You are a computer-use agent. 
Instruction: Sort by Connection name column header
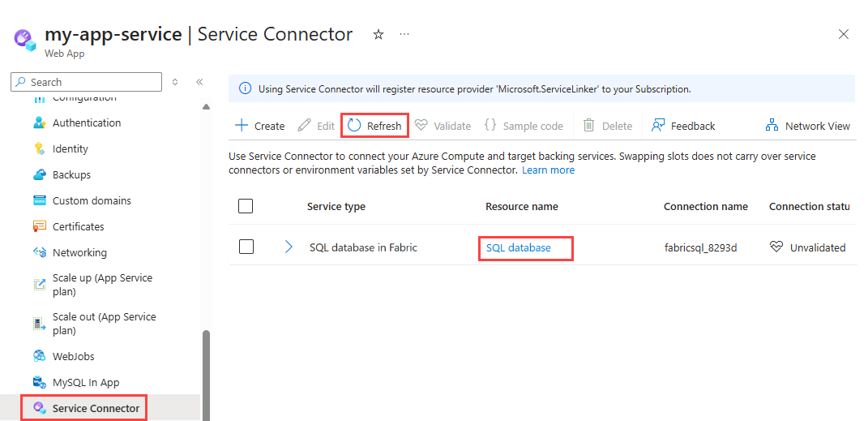[706, 207]
